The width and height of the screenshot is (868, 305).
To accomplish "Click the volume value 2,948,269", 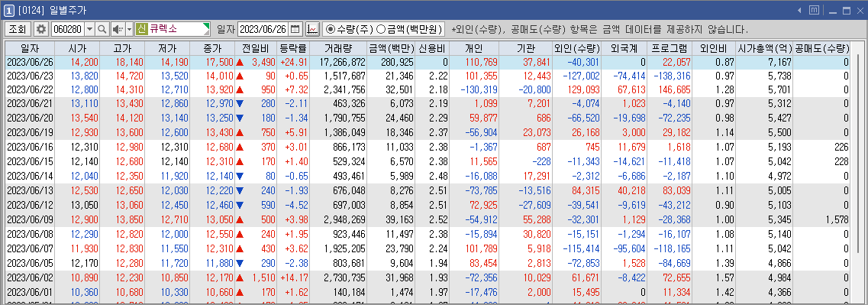I will 344,219.
